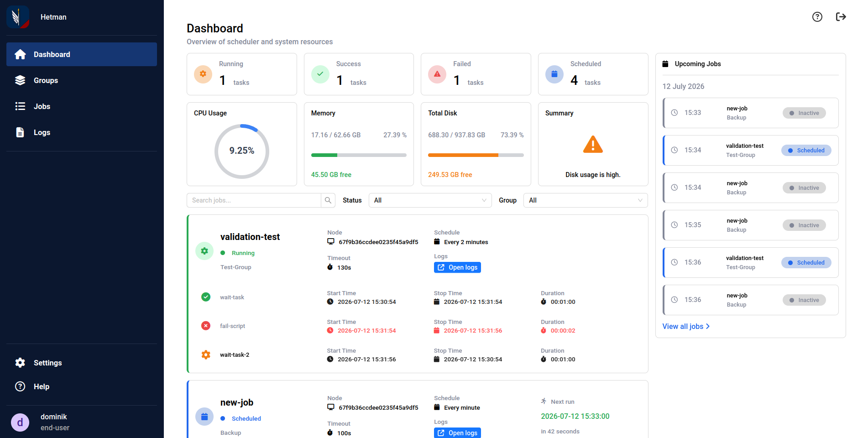Image resolution: width=868 pixels, height=438 pixels.
Task: Click the 'Every 2 minutes' schedule text
Action: click(466, 242)
